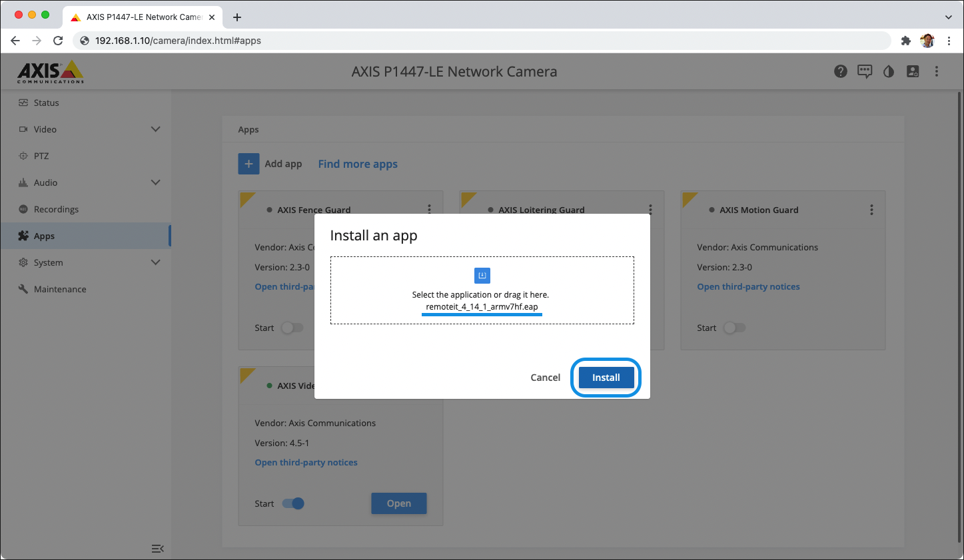Click Open button on the AXIS Video app card
This screenshot has width=964, height=560.
click(399, 503)
